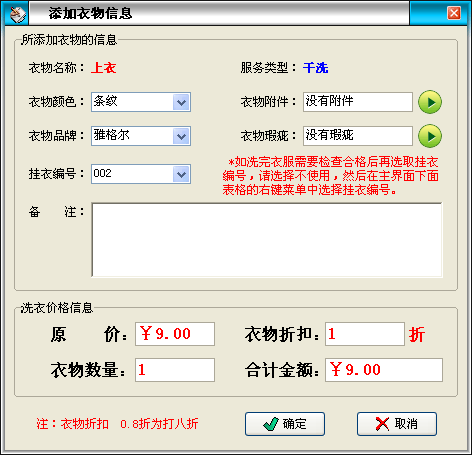The width and height of the screenshot is (472, 455).
Task: Click the green arrow beside 衣物瑕疵
Action: [x=430, y=136]
